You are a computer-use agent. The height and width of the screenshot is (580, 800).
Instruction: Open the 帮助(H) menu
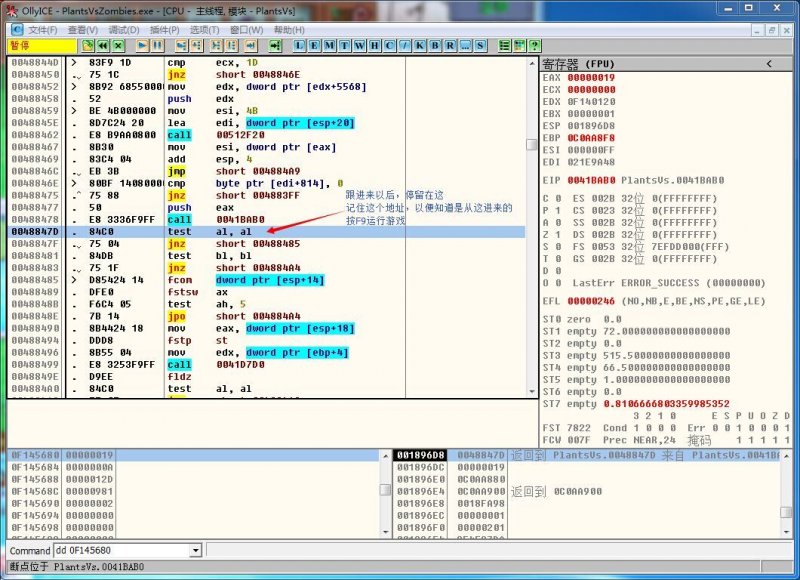tap(289, 30)
